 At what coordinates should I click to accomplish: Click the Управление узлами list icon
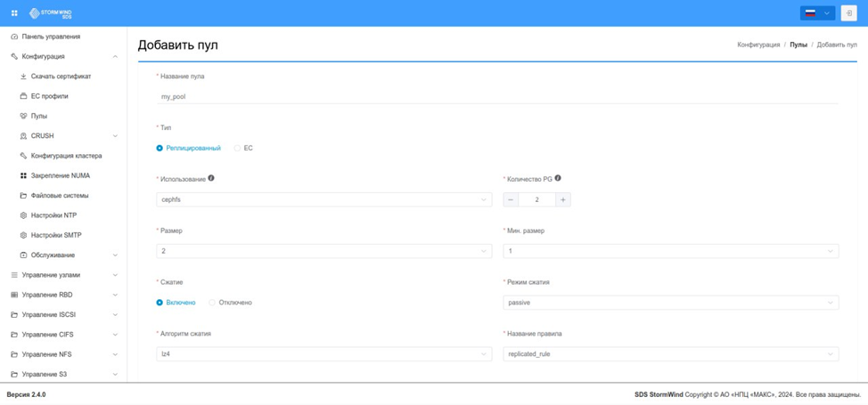pos(14,275)
